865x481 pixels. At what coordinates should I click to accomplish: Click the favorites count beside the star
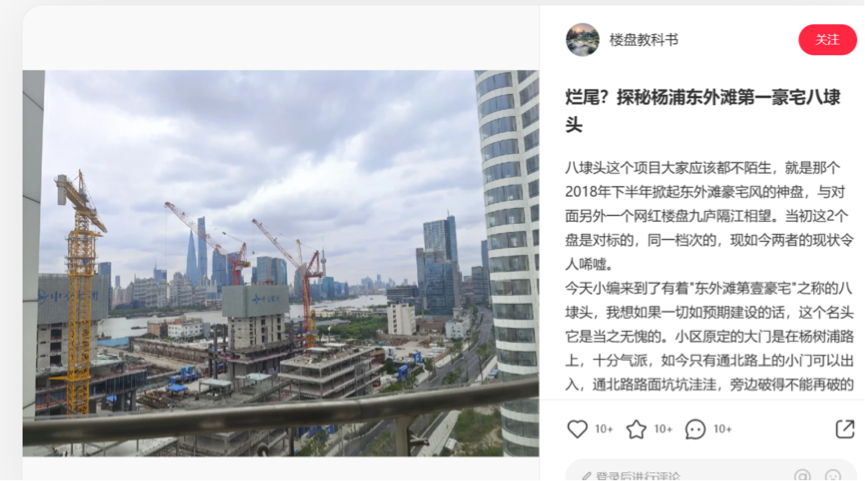pyautogui.click(x=663, y=429)
